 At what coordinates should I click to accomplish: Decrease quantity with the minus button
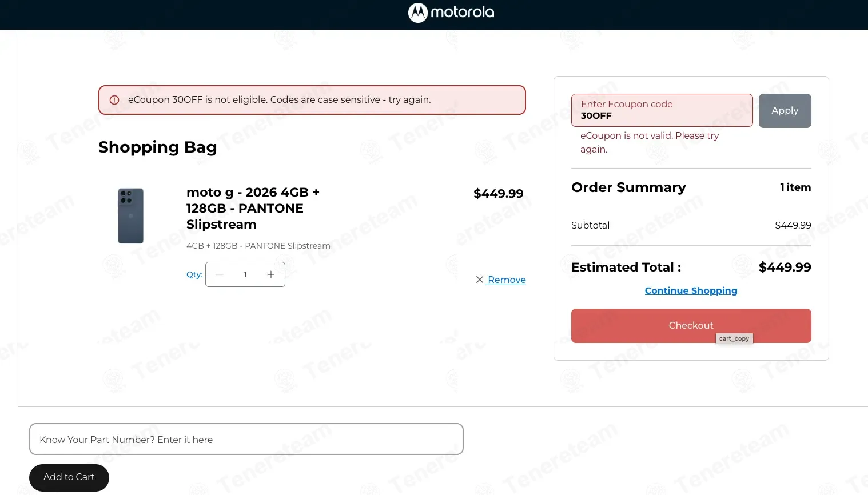[220, 274]
